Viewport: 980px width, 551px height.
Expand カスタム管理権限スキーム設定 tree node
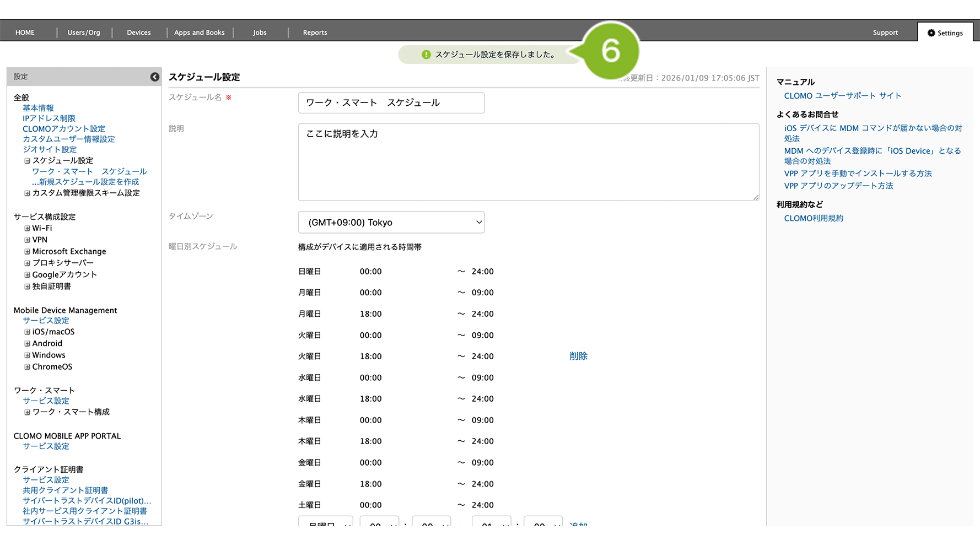point(27,193)
